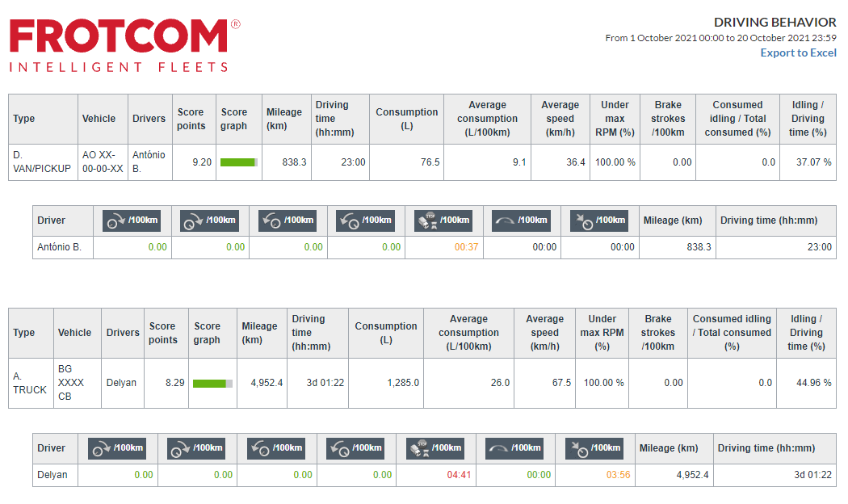The width and height of the screenshot is (848, 504).
Task: Select the AO XX-00-00-XX vehicle cell
Action: [103, 162]
